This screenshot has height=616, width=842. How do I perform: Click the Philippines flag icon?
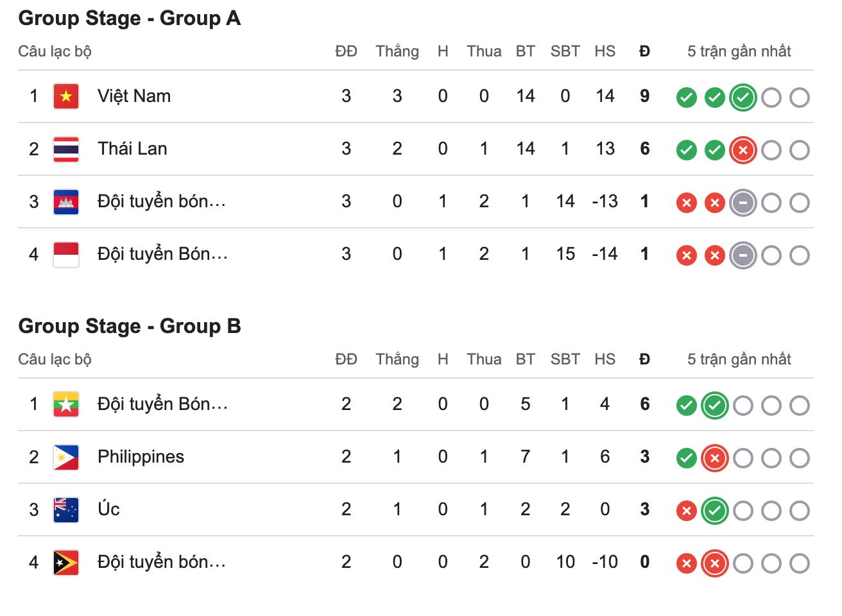click(66, 458)
